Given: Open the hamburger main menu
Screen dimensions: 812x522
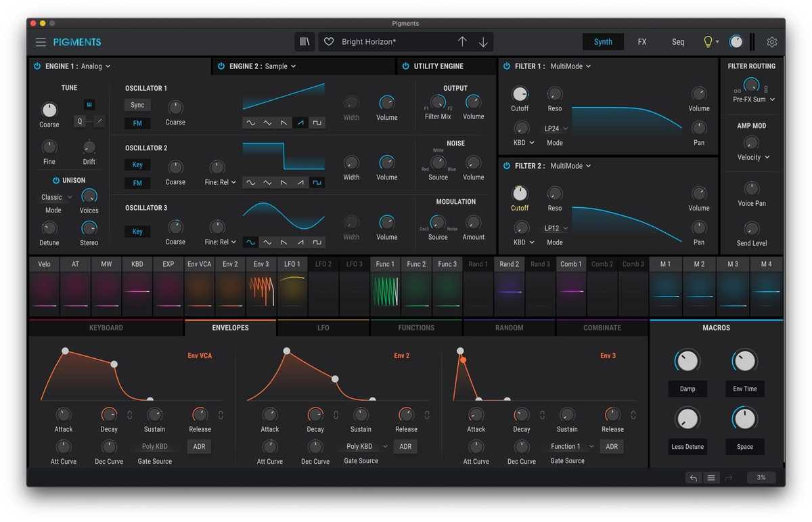Looking at the screenshot, I should 41,42.
